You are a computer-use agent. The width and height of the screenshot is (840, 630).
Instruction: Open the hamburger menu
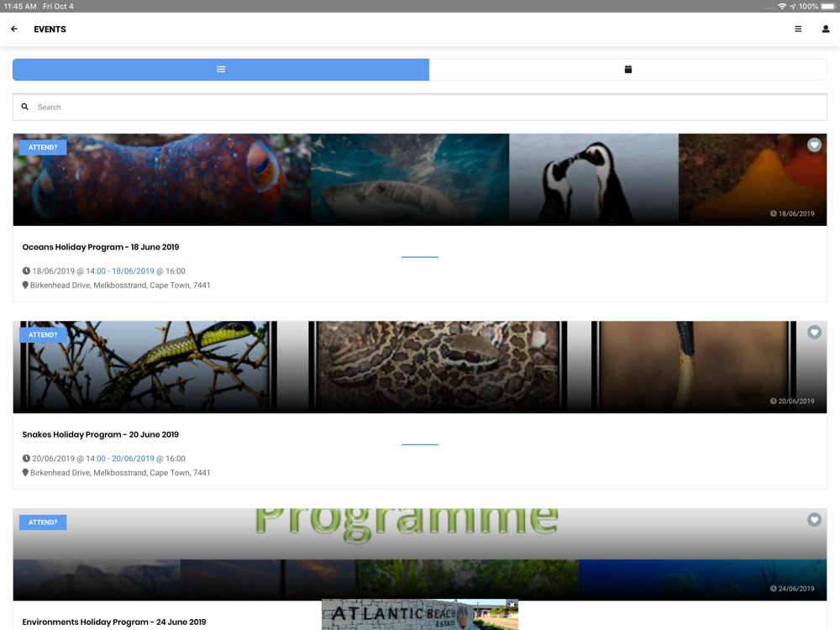[x=798, y=29]
